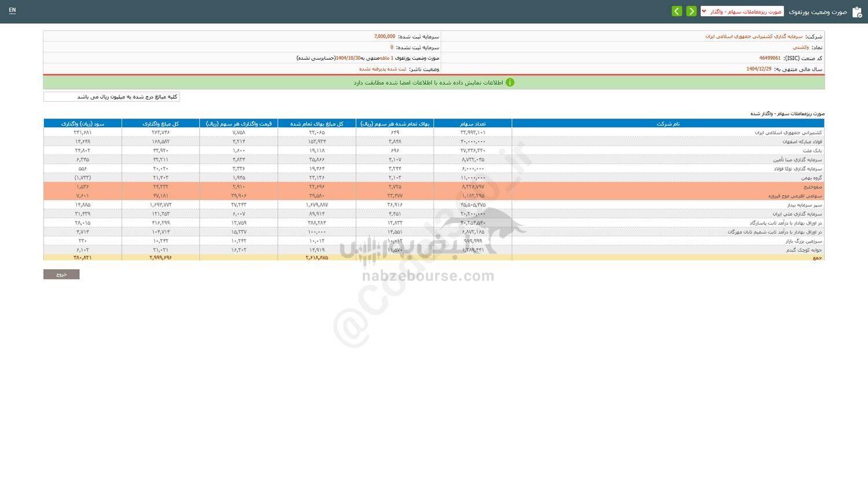The height and width of the screenshot is (488, 868).
Task: Switch language with the EN link
Action: (12, 10)
